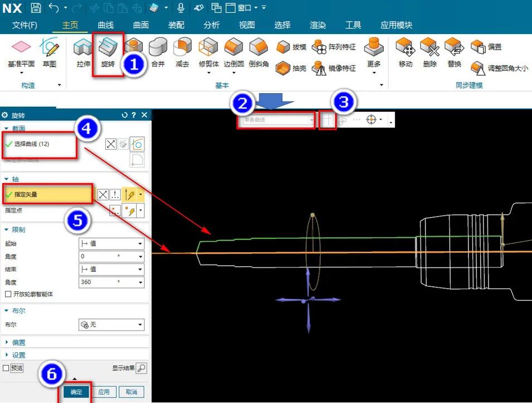Click the Show Result magnifier icon

[141, 368]
